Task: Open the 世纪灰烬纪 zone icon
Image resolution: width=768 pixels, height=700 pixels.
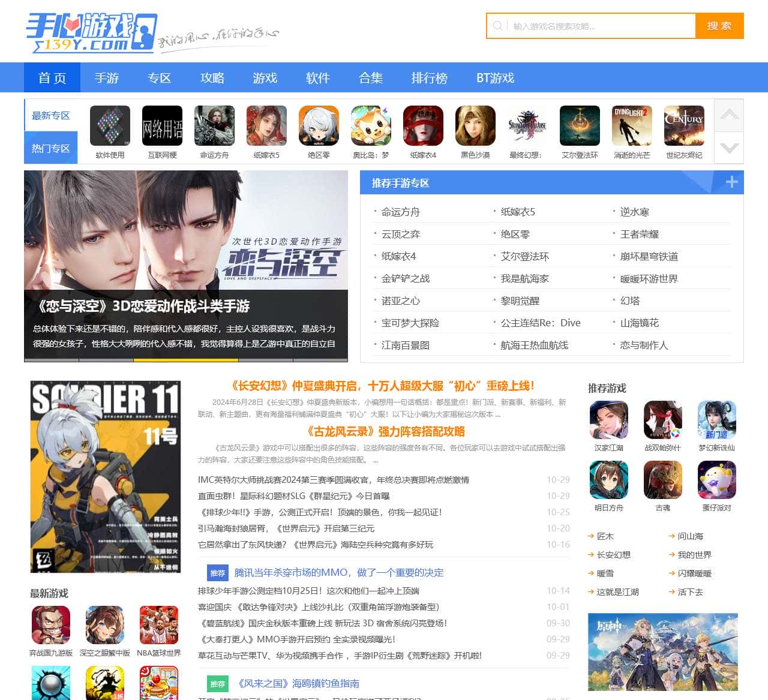Action: [684, 126]
